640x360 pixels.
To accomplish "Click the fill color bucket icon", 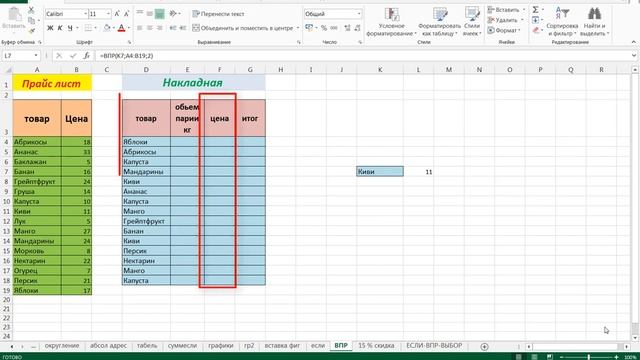I will tap(107, 28).
